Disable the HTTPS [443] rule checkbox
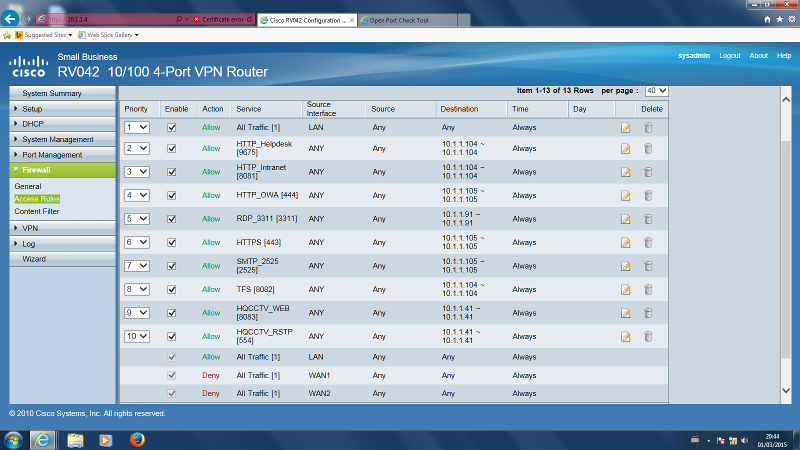Viewport: 800px width, 450px height. (171, 242)
